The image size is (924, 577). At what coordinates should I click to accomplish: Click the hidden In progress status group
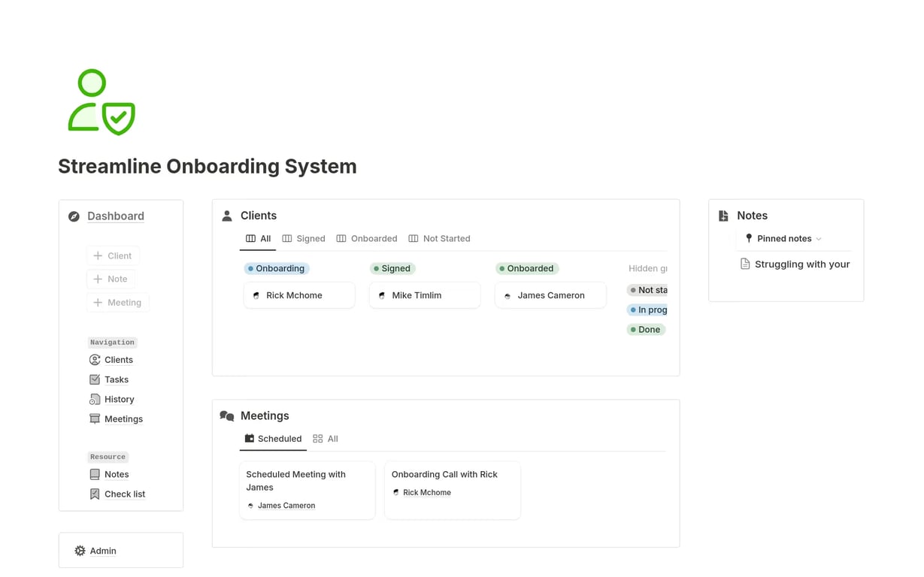(x=647, y=310)
